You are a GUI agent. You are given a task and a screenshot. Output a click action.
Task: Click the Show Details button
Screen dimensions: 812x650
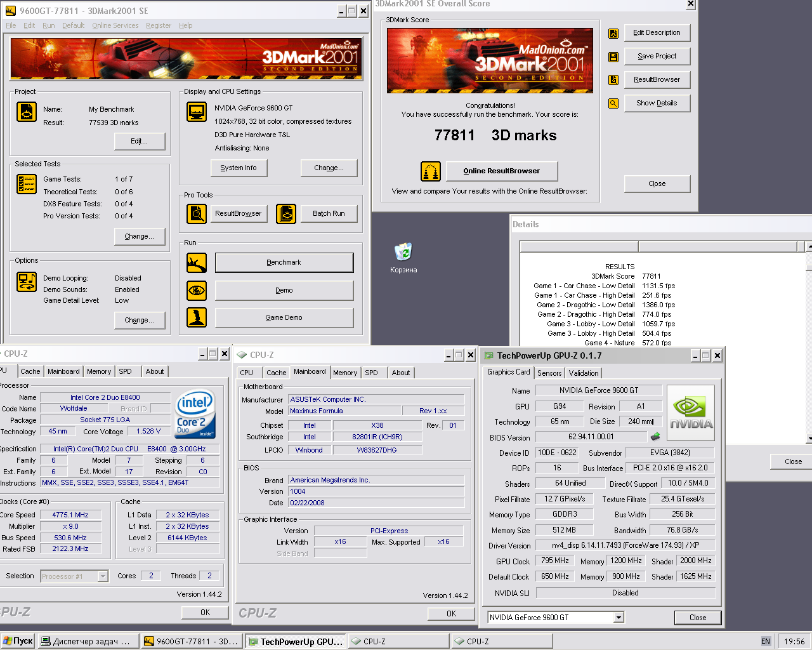click(657, 103)
